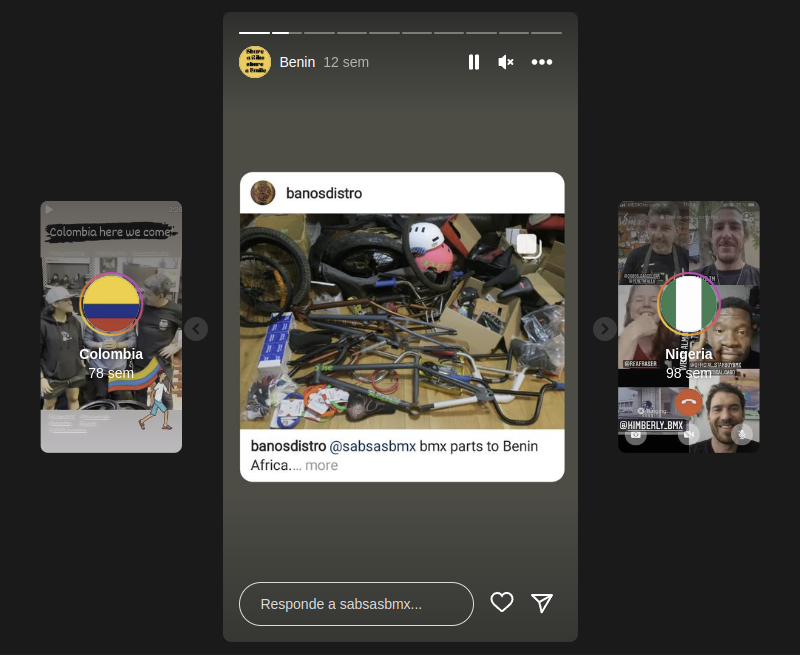Screen dimensions: 800x655
Task: Unmute the story audio
Action: tap(506, 62)
